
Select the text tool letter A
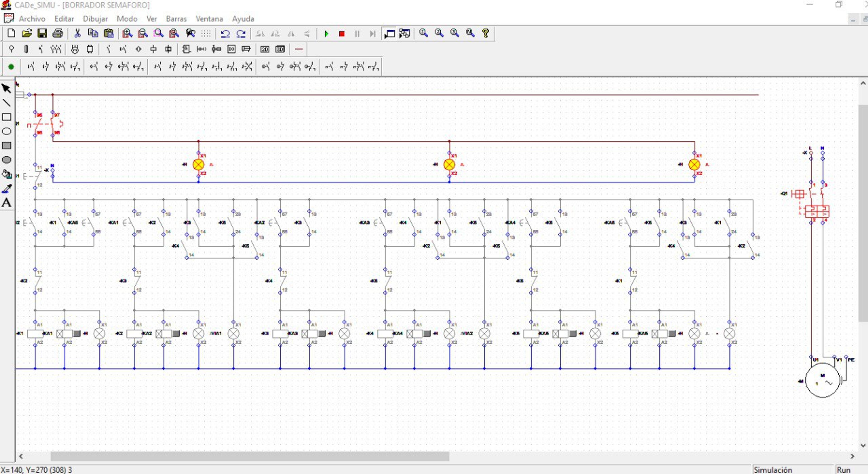pyautogui.click(x=6, y=203)
